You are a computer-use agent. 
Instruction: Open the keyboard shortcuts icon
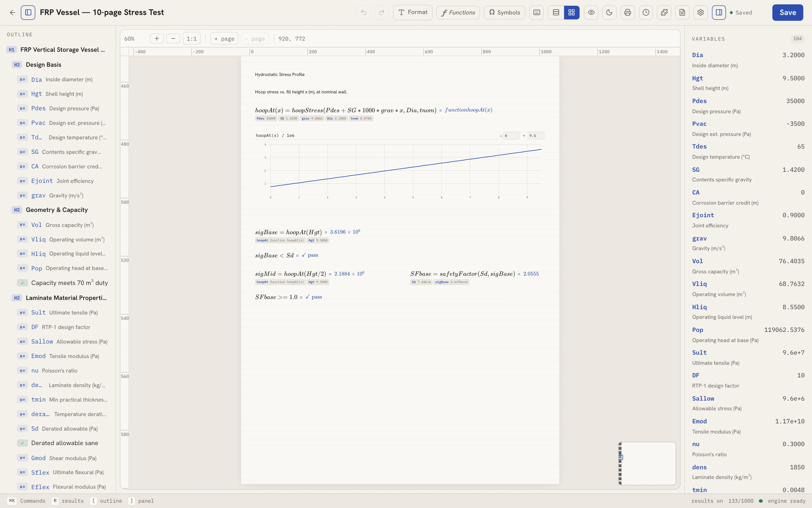click(x=536, y=12)
